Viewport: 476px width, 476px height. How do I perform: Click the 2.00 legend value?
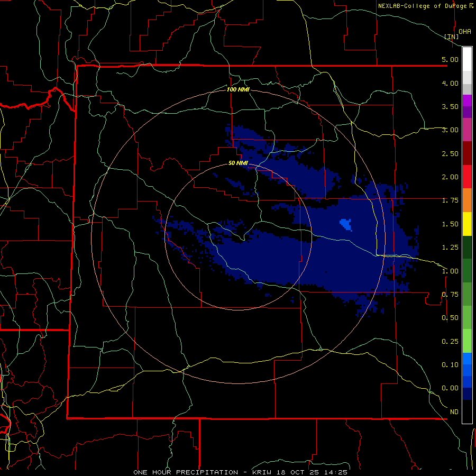pyautogui.click(x=450, y=177)
